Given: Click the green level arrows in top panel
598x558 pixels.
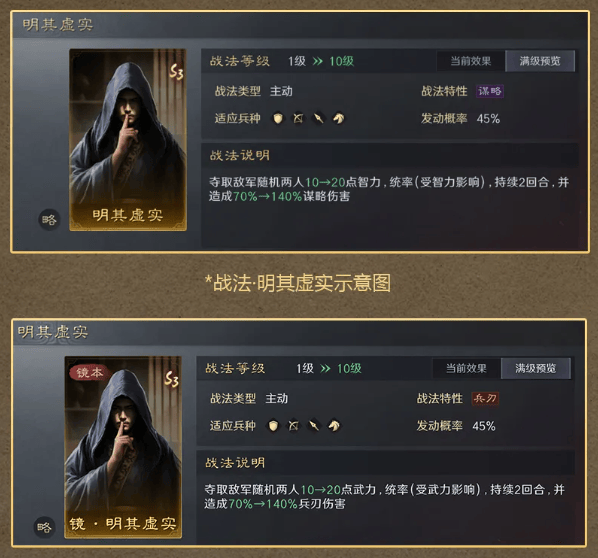Looking at the screenshot, I should 317,61.
